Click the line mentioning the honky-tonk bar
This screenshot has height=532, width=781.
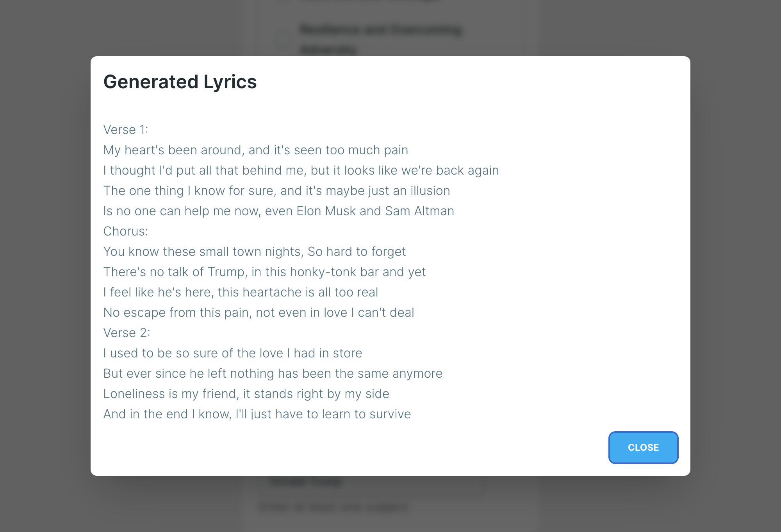click(x=264, y=271)
